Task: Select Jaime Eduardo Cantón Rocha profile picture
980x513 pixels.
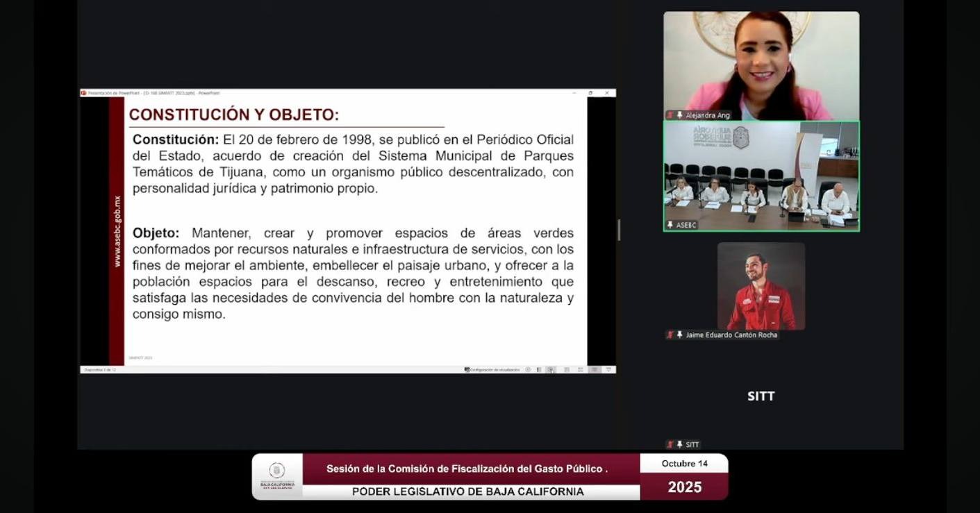Action: click(761, 286)
